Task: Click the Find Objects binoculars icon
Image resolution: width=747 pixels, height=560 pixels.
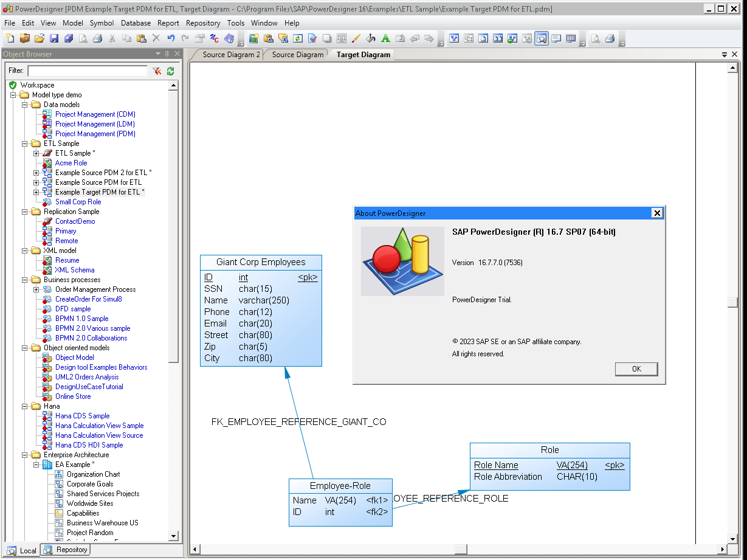Action: click(x=283, y=38)
